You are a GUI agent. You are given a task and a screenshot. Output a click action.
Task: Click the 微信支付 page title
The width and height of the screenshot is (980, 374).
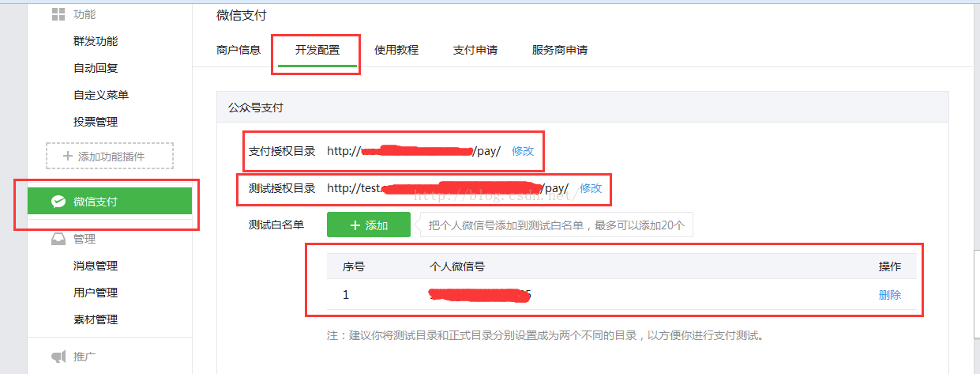click(242, 15)
